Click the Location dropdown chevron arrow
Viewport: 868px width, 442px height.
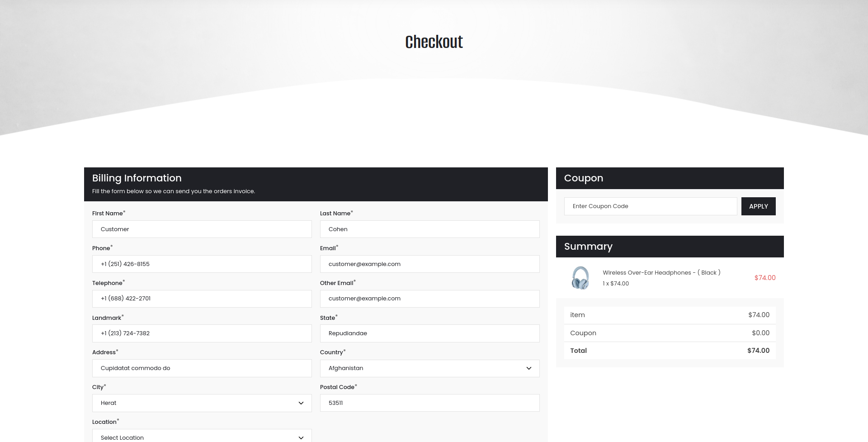[301, 437]
